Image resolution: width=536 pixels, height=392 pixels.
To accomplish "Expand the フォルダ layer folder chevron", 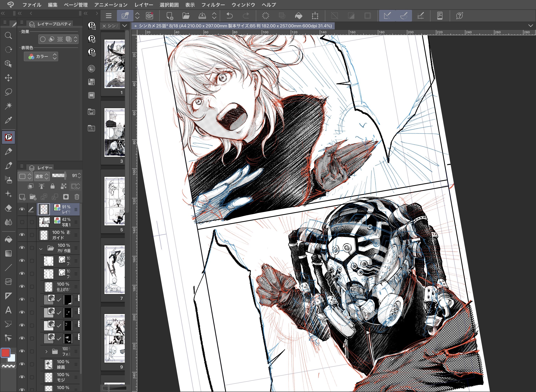I will click(46, 351).
